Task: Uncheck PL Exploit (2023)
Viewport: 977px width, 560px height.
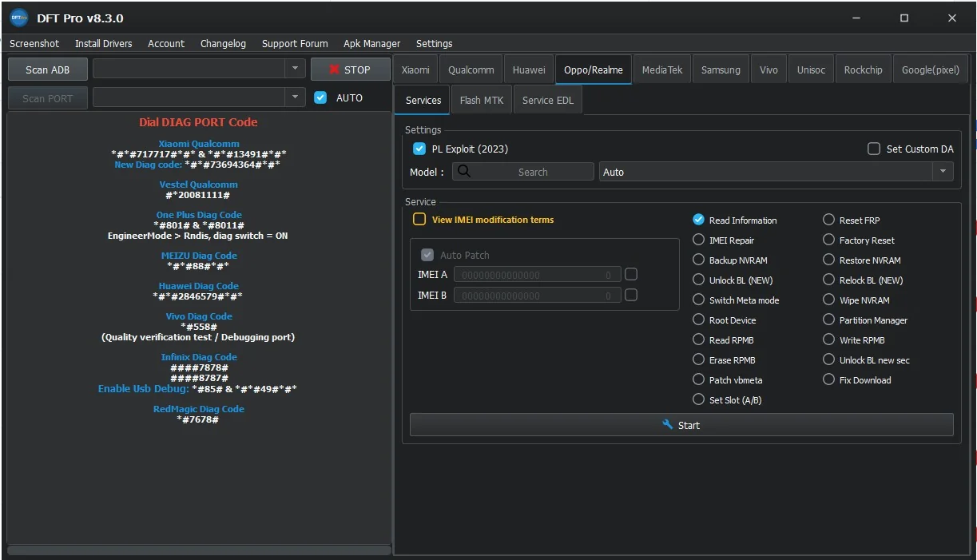Action: tap(419, 149)
